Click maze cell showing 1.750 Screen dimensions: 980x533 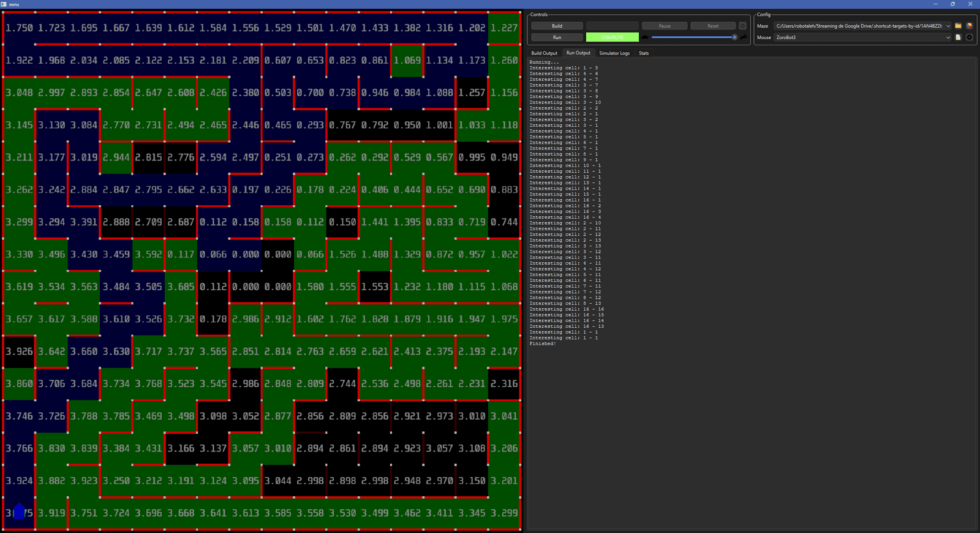click(x=19, y=28)
